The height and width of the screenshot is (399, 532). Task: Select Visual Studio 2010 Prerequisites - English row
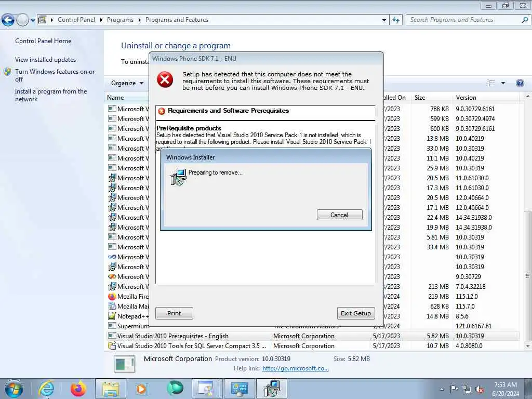[x=312, y=336]
